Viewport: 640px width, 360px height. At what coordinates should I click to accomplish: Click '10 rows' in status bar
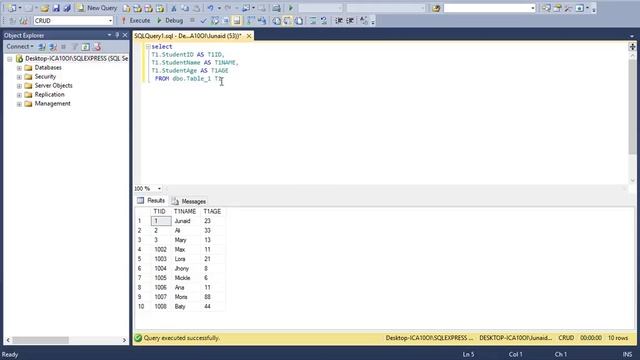pos(618,338)
